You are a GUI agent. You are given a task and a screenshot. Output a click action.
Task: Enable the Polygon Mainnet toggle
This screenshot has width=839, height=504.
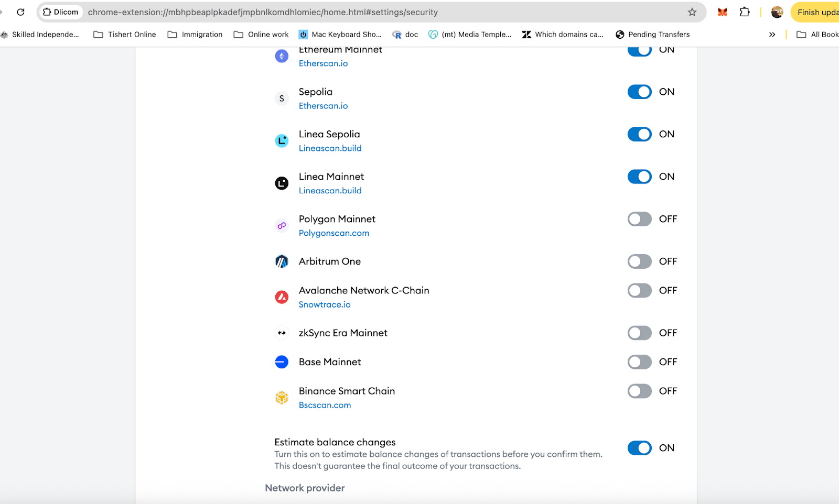point(639,219)
